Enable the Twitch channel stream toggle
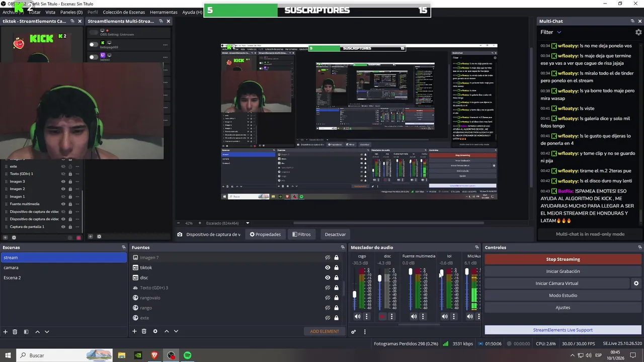644x362 pixels. 93,57
